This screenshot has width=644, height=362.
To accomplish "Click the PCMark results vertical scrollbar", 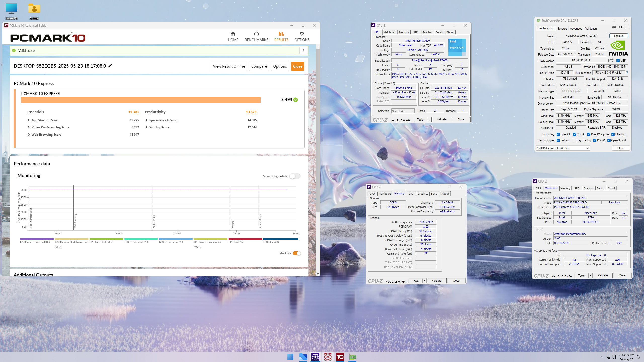I will (x=318, y=131).
